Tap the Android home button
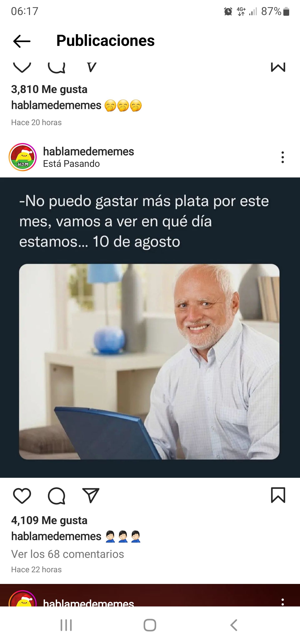The image size is (300, 644). [x=150, y=625]
